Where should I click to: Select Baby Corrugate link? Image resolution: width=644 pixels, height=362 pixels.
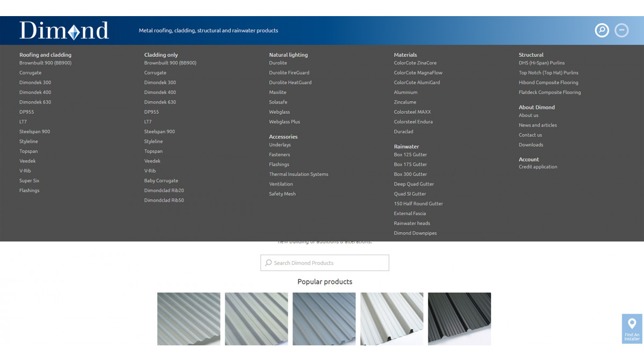click(x=161, y=181)
